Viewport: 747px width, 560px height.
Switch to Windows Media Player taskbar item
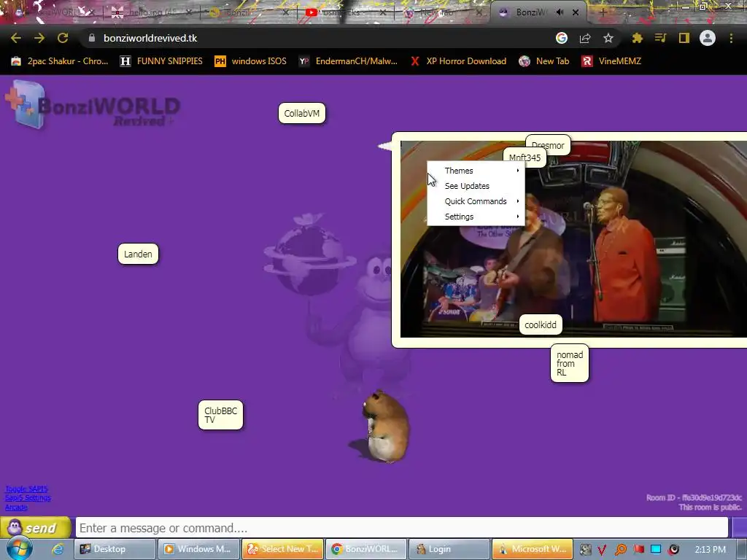pos(198,549)
